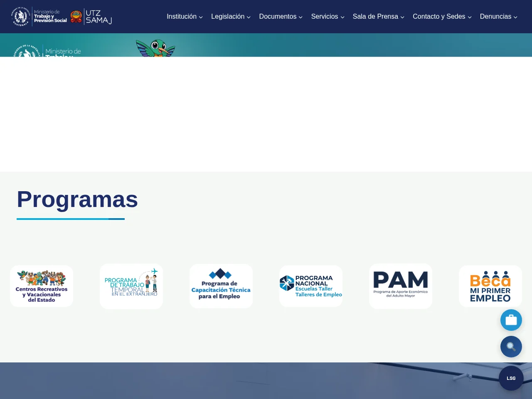Expand the Sala de Prensa dropdown chevron
Viewport: 532px width, 399px height.
(402, 17)
